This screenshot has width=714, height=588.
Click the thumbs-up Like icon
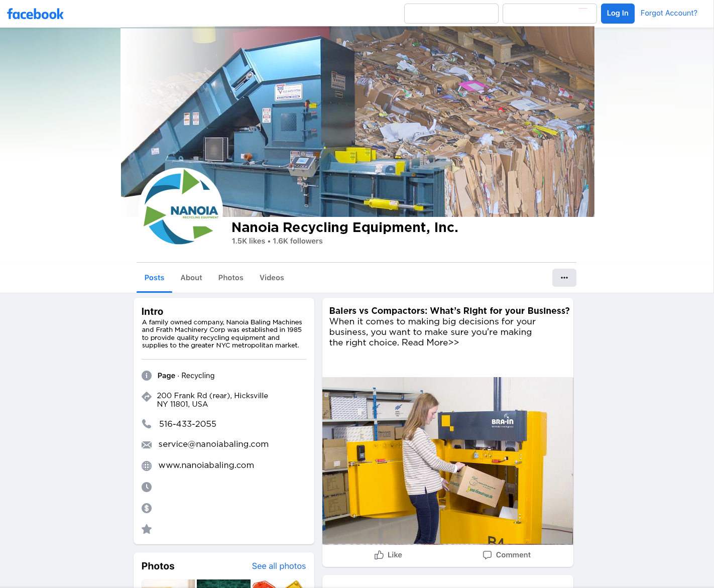click(379, 555)
